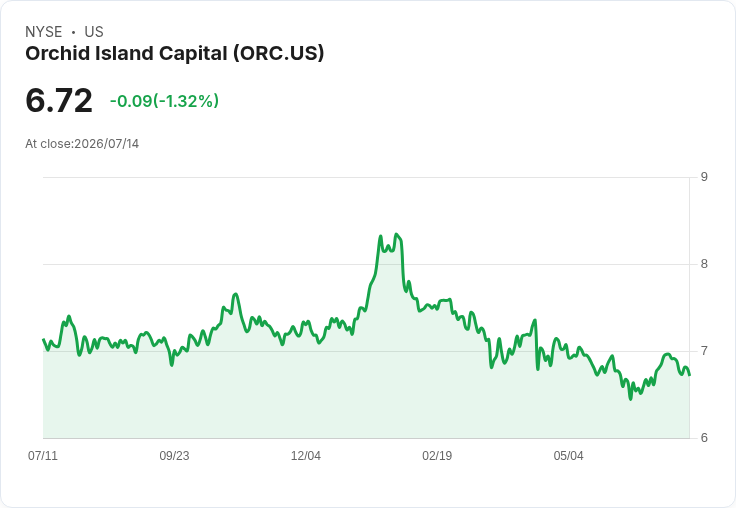
Task: Click the 8 y-axis price label
Action: [704, 264]
